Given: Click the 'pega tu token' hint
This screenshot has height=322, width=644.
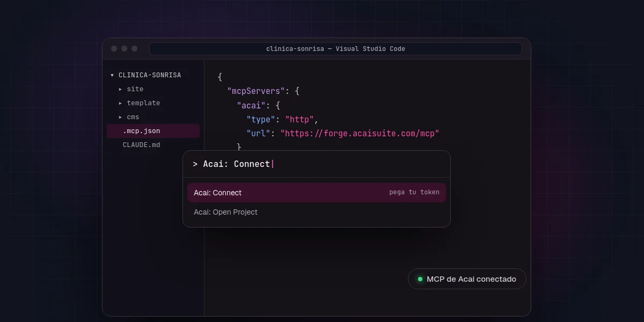Looking at the screenshot, I should [x=414, y=192].
